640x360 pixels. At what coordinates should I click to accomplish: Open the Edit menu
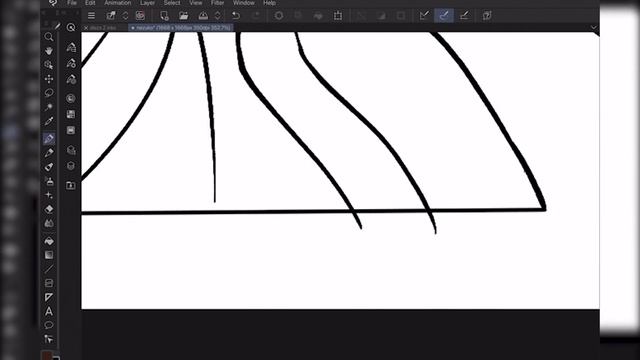click(90, 3)
